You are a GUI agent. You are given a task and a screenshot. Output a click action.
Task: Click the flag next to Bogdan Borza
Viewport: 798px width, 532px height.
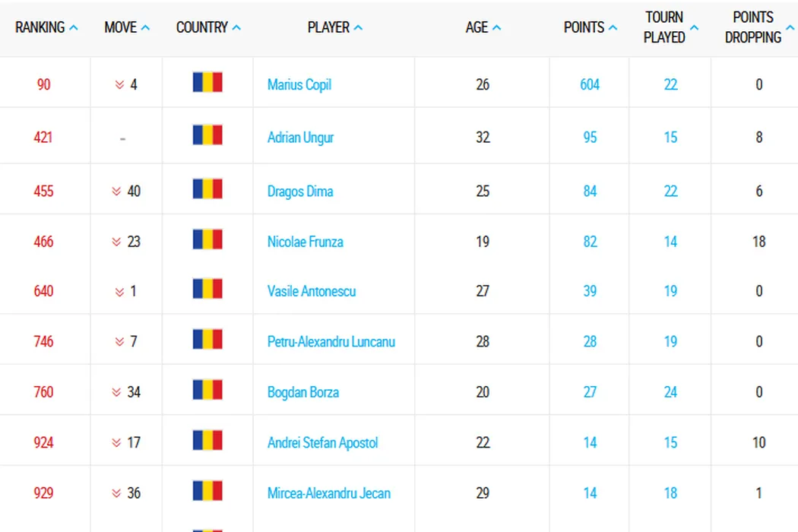pos(207,390)
